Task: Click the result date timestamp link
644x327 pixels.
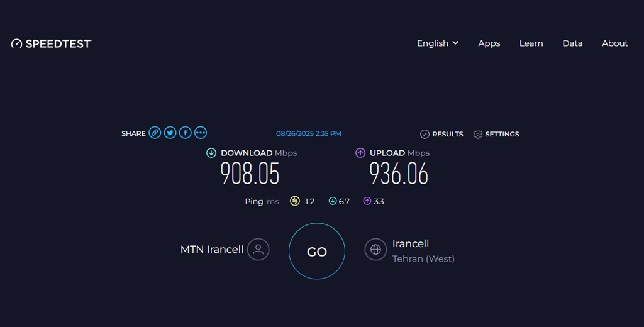Action: [x=309, y=133]
